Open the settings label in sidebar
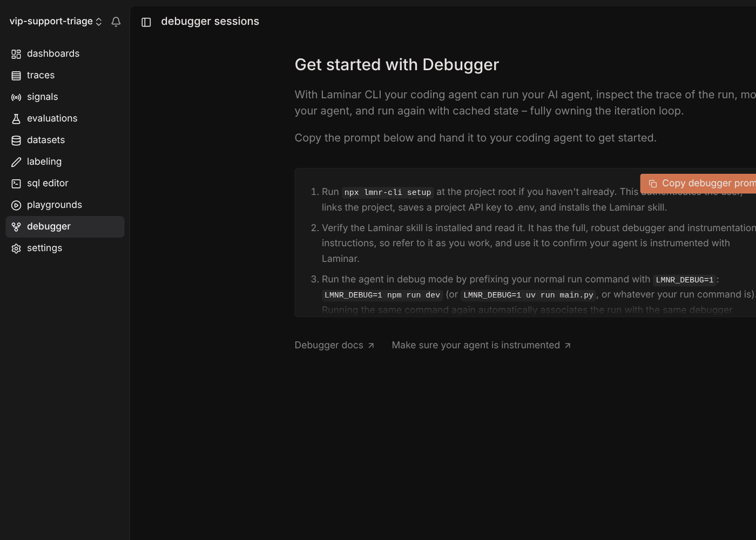Viewport: 756px width, 540px height. pos(44,248)
